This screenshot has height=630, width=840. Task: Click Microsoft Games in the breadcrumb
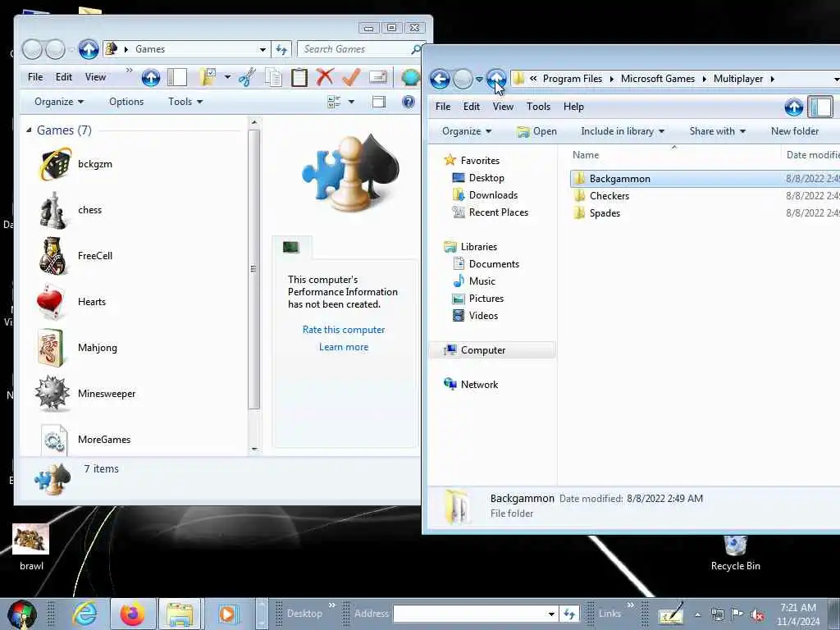coord(658,79)
